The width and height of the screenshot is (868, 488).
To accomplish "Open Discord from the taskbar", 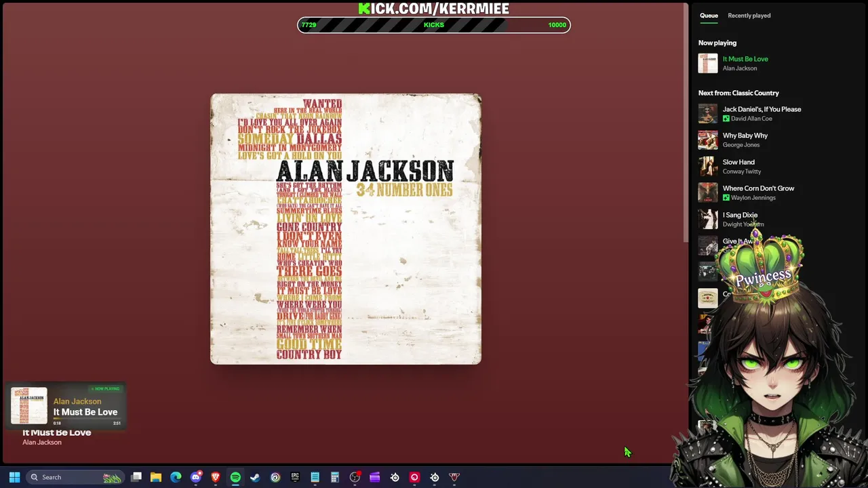I will click(x=196, y=477).
